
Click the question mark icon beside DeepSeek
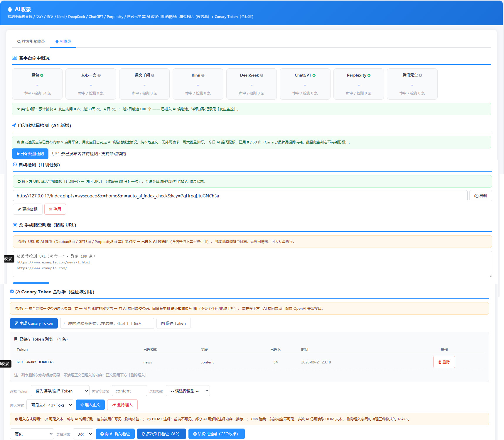click(262, 75)
